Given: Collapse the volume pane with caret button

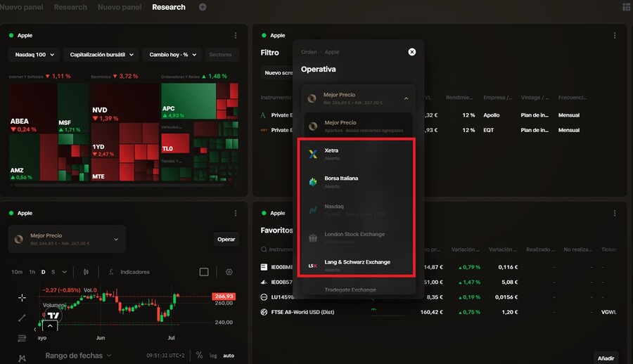Looking at the screenshot, I should [50, 325].
